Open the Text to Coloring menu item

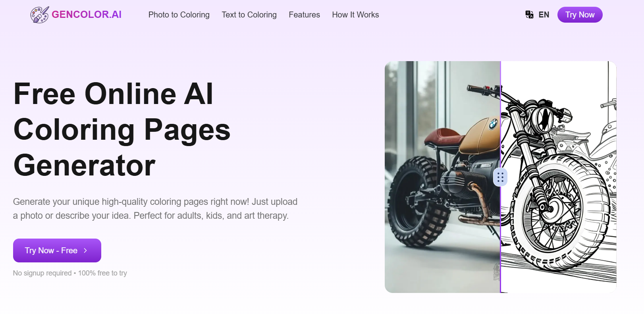tap(249, 15)
